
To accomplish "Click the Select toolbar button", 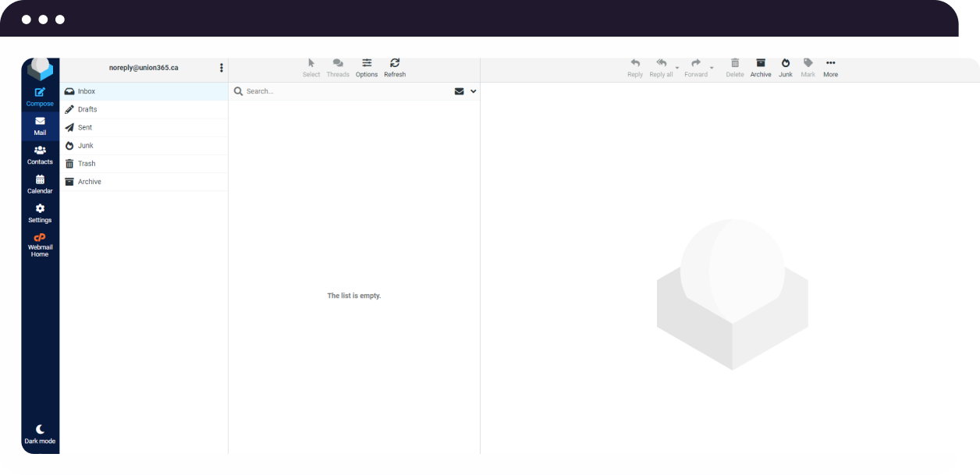I will coord(311,68).
